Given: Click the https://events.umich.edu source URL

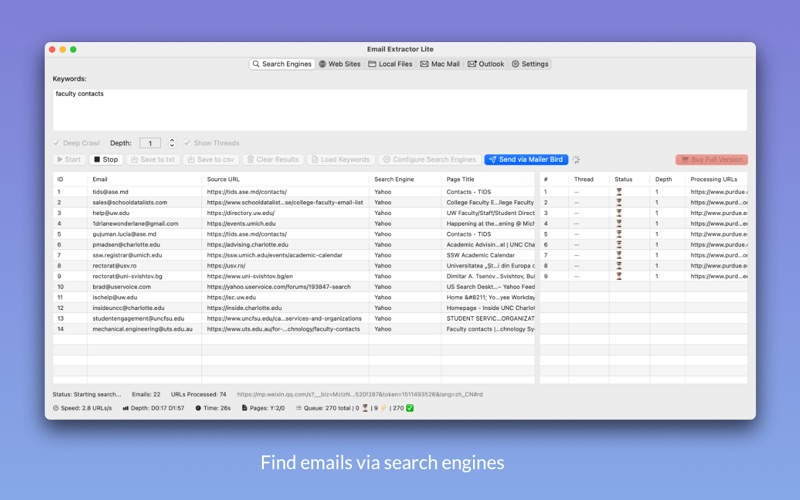Looking at the screenshot, I should pos(241,223).
